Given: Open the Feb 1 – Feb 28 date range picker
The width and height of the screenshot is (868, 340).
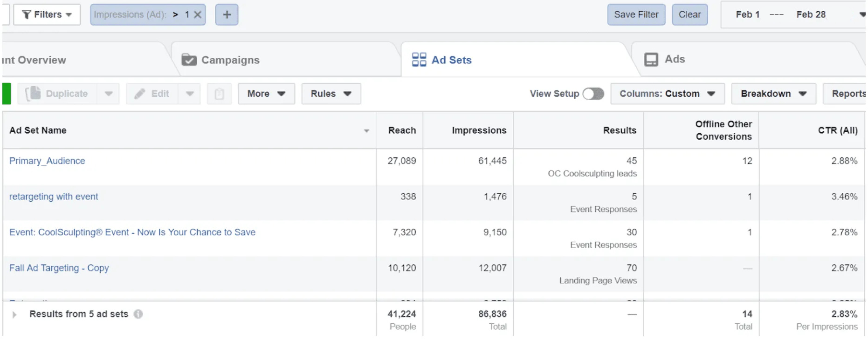Looking at the screenshot, I should pos(793,14).
